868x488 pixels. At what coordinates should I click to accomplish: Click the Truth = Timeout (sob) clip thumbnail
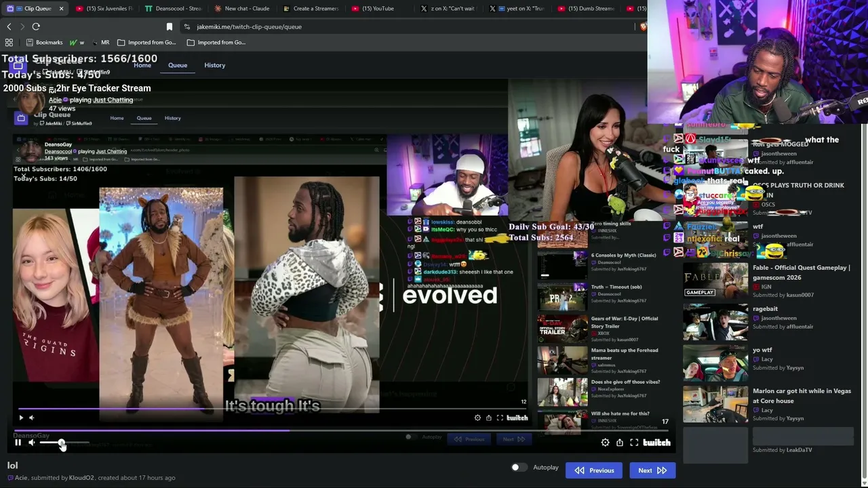562,297
